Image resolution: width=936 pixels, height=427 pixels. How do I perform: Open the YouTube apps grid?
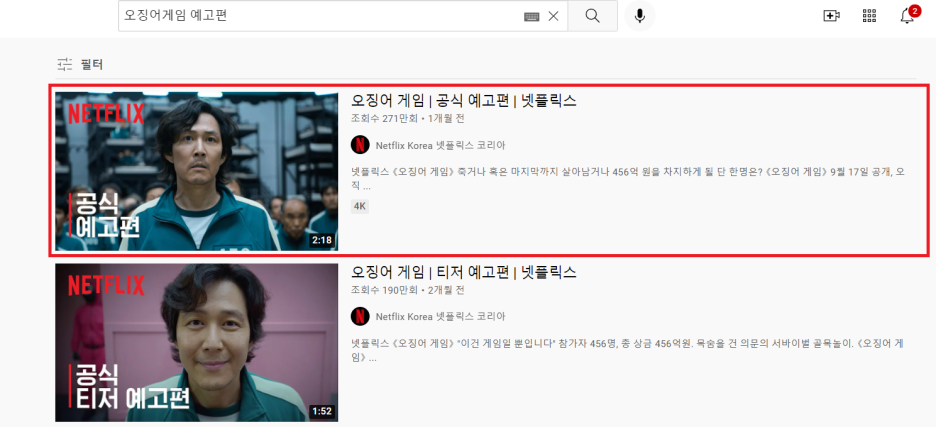pos(869,16)
